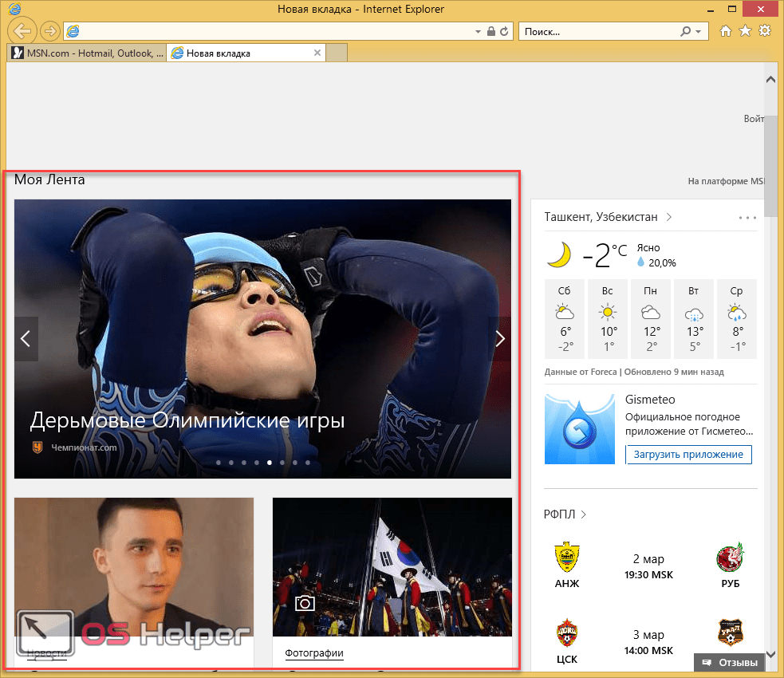Click inside the Поиск search field

tap(598, 32)
